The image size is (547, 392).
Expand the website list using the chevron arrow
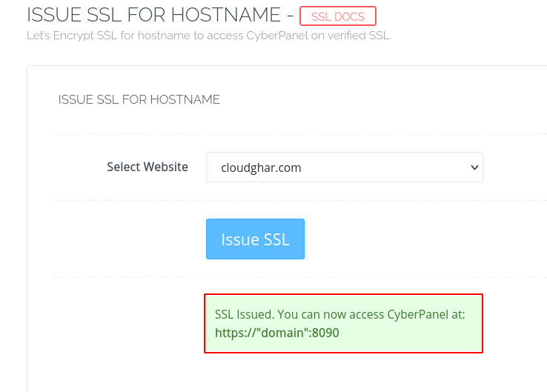[x=474, y=167]
